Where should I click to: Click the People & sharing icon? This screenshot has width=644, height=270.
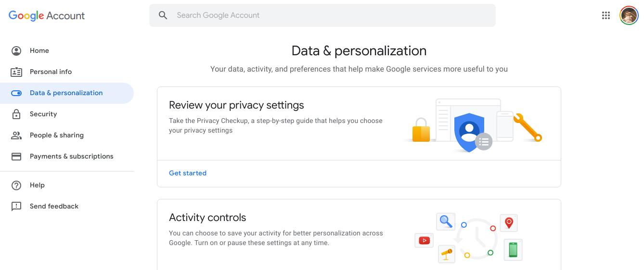(16, 135)
